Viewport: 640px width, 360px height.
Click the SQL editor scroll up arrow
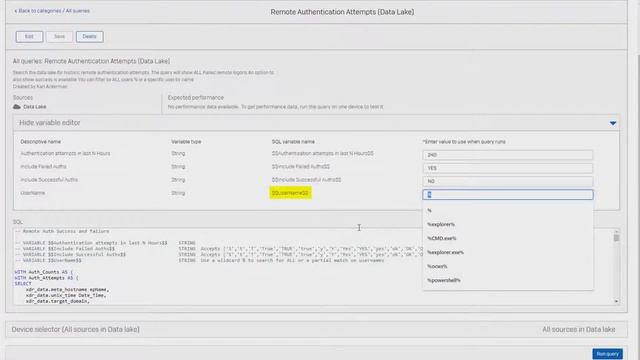click(616, 231)
